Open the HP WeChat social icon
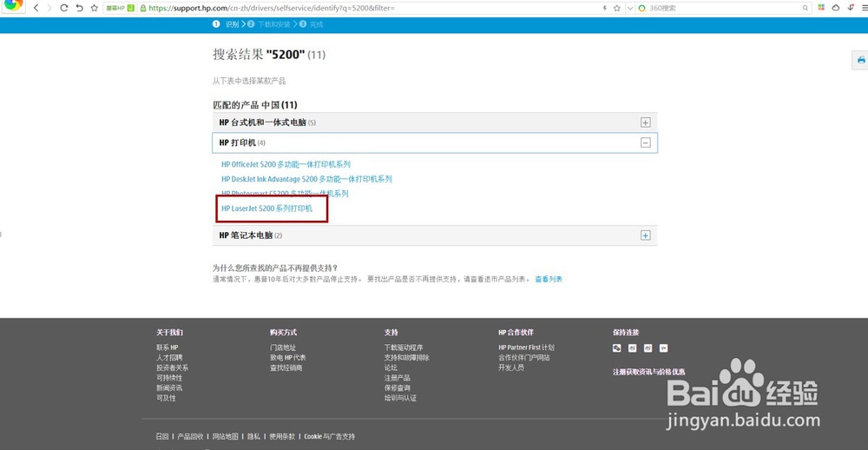Viewport: 868px width, 450px height. point(616,348)
